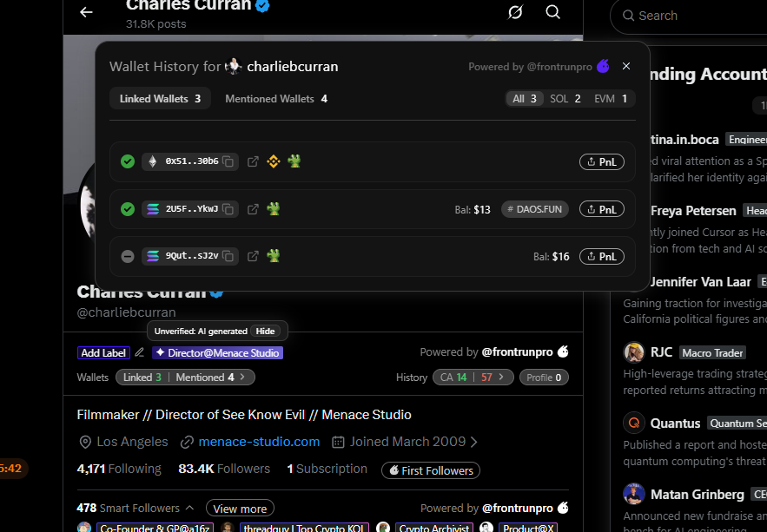Click the 2U5F..YkwJ address chip
The width and height of the screenshot is (767, 532).
coord(190,209)
